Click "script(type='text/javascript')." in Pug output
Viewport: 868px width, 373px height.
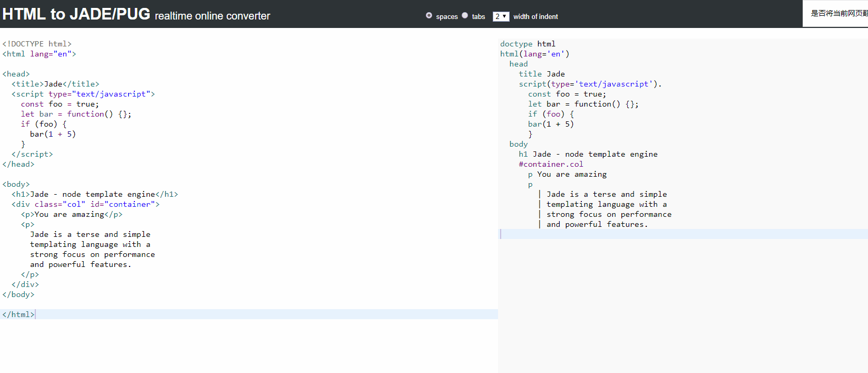click(590, 84)
